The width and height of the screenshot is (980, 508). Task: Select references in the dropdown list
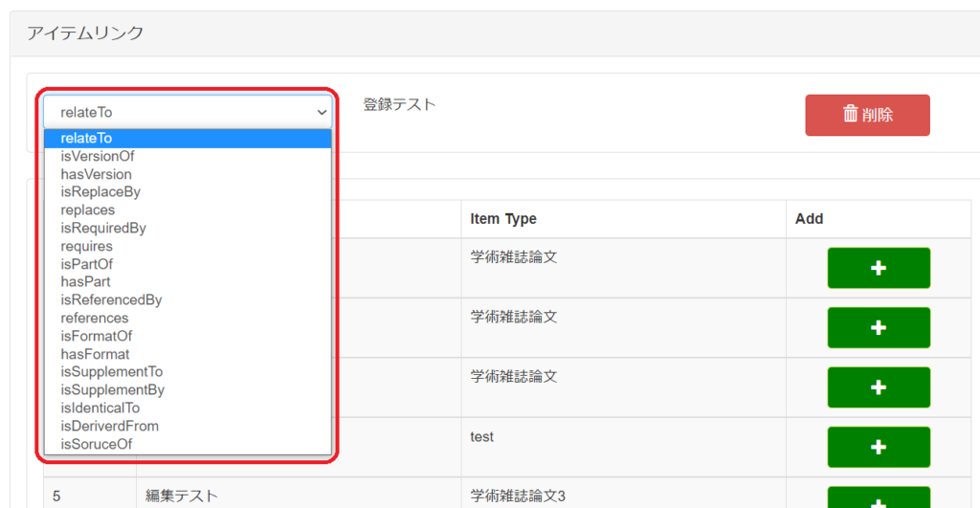pos(94,318)
